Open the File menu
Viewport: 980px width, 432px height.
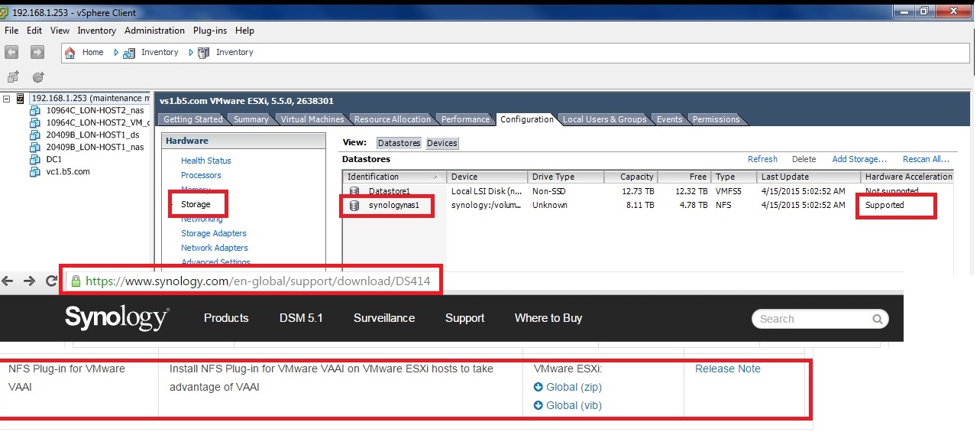coord(11,31)
